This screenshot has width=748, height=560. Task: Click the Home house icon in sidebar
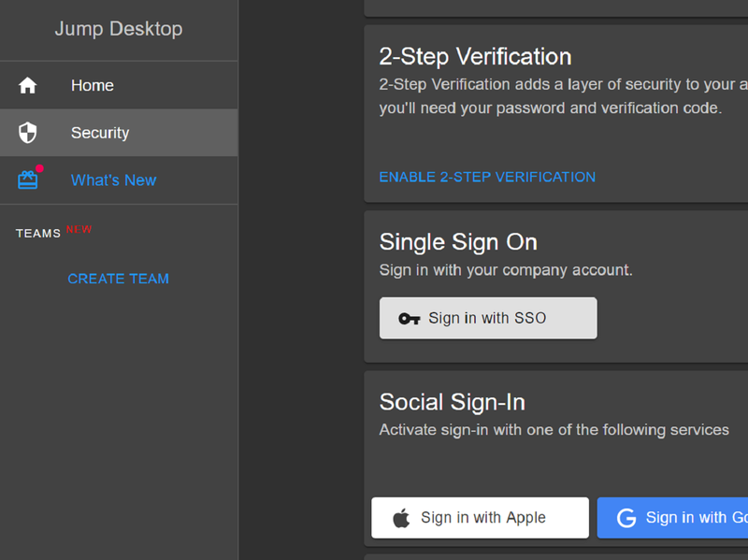[28, 86]
